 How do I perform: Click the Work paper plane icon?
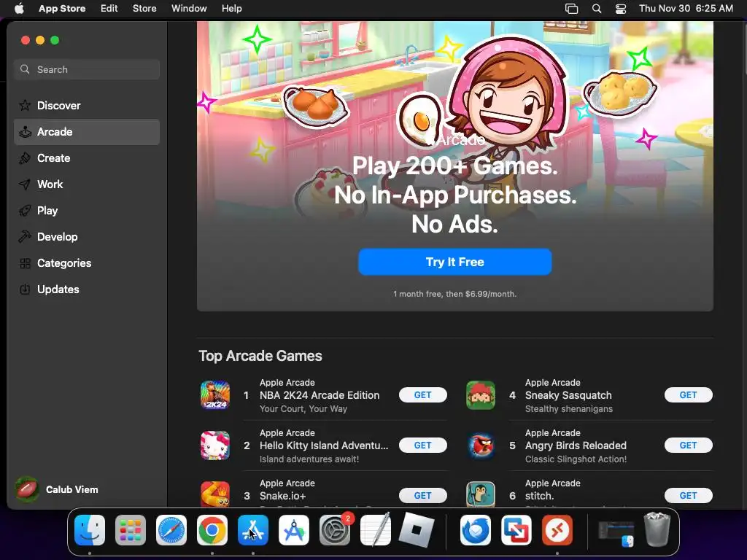pyautogui.click(x=25, y=184)
